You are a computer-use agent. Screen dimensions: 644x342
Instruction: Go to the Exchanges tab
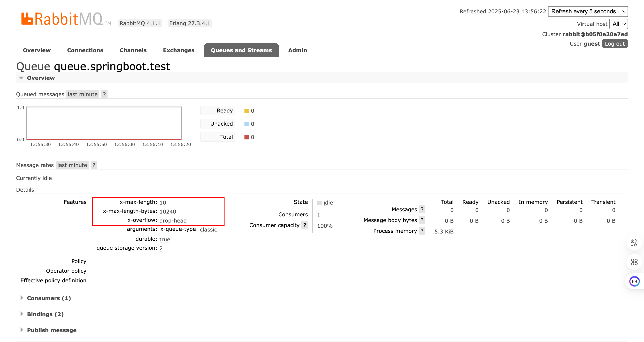tap(179, 50)
